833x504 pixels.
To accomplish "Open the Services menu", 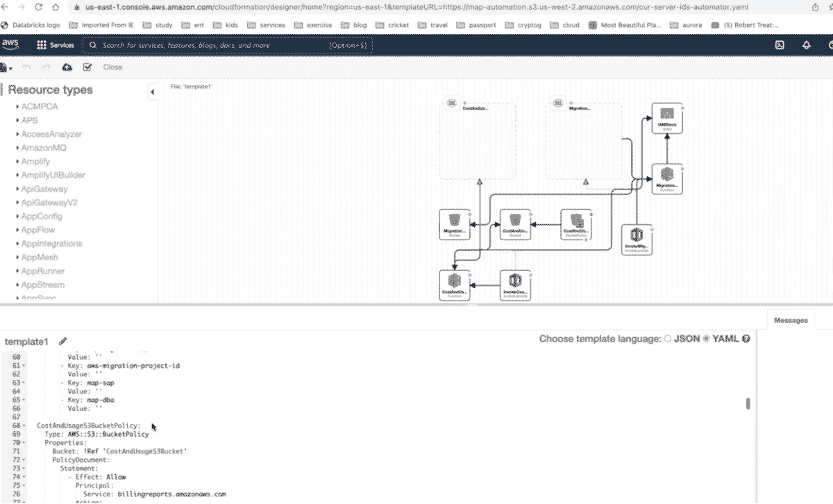I will click(x=55, y=45).
